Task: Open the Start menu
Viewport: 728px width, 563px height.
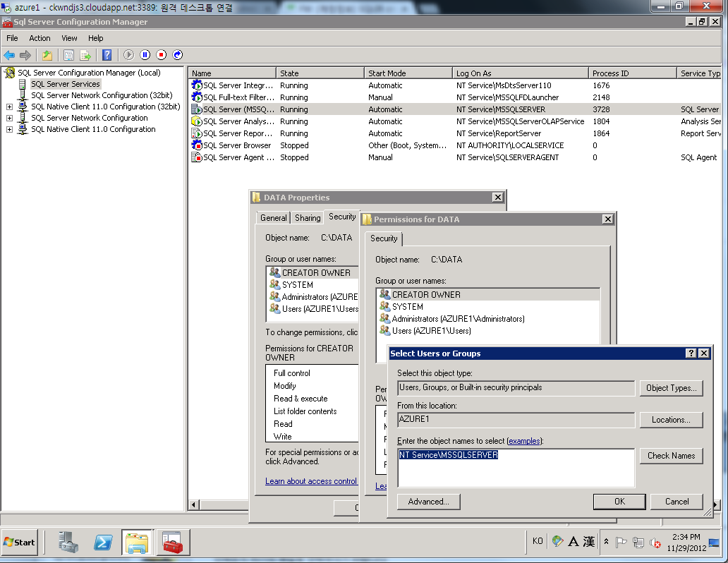Action: [20, 542]
